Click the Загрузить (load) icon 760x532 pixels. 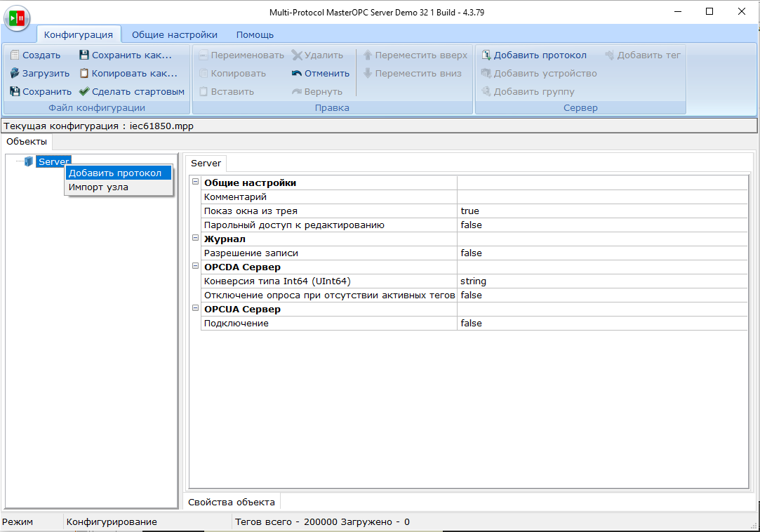pos(15,73)
